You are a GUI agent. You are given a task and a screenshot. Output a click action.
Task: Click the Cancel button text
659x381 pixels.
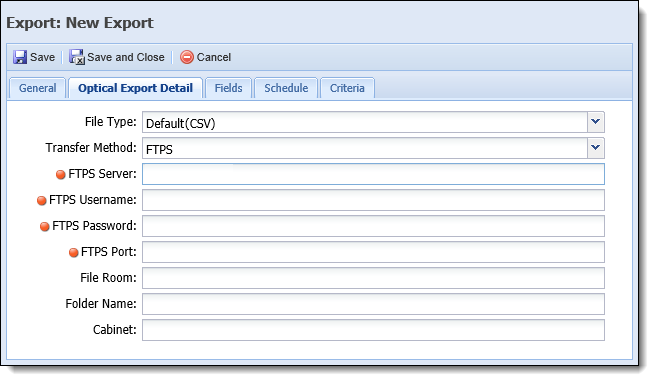click(214, 57)
